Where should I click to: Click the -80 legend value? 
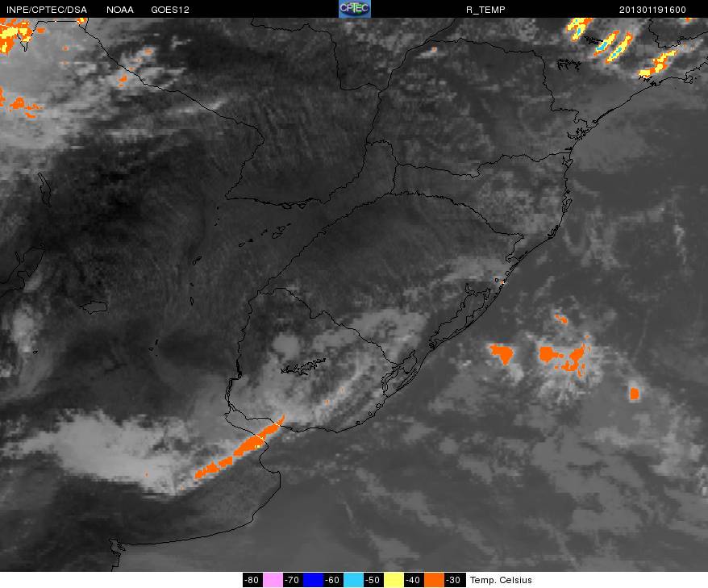252,580
